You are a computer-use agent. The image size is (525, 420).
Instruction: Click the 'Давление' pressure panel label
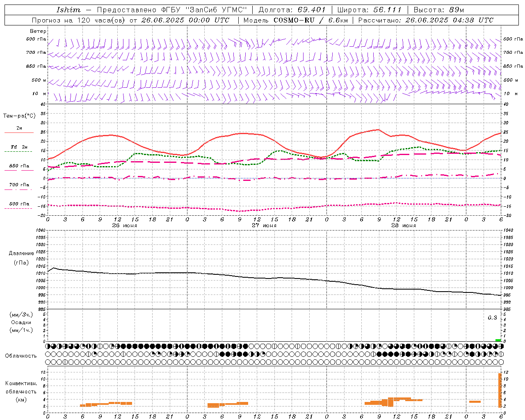[x=21, y=253]
